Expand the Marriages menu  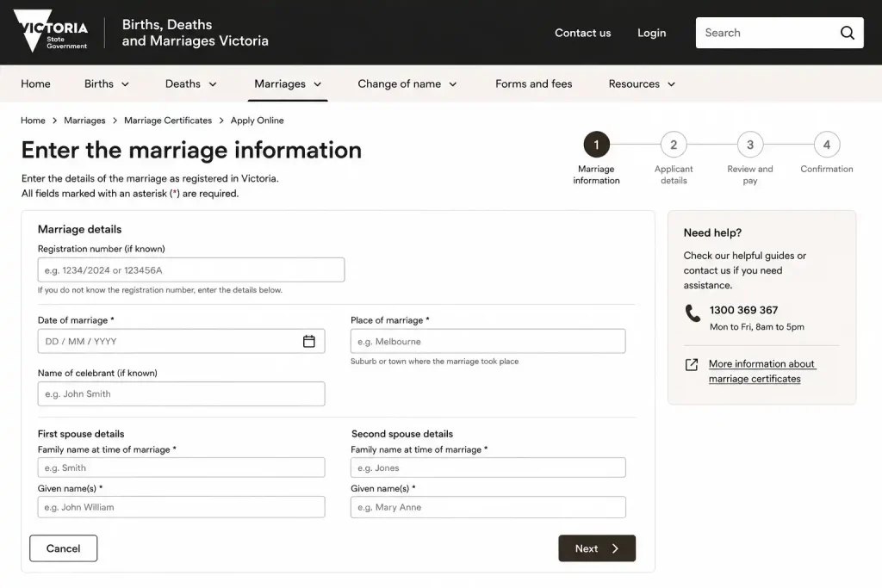pyautogui.click(x=288, y=84)
